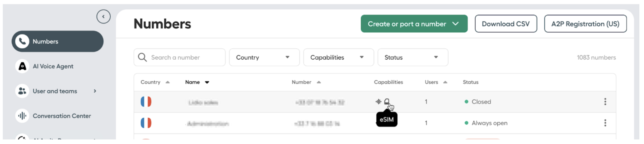Click the search magnifier icon
The image size is (644, 144).
142,58
